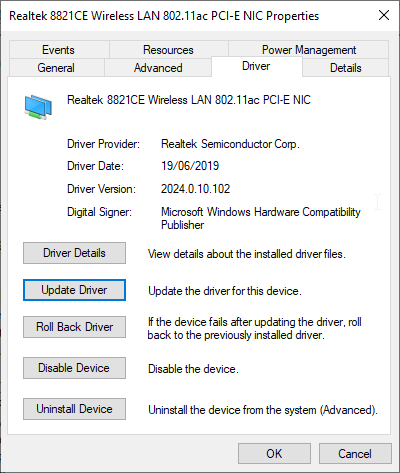Image resolution: width=400 pixels, height=473 pixels.
Task: Click Roll Back Driver button
Action: (74, 327)
